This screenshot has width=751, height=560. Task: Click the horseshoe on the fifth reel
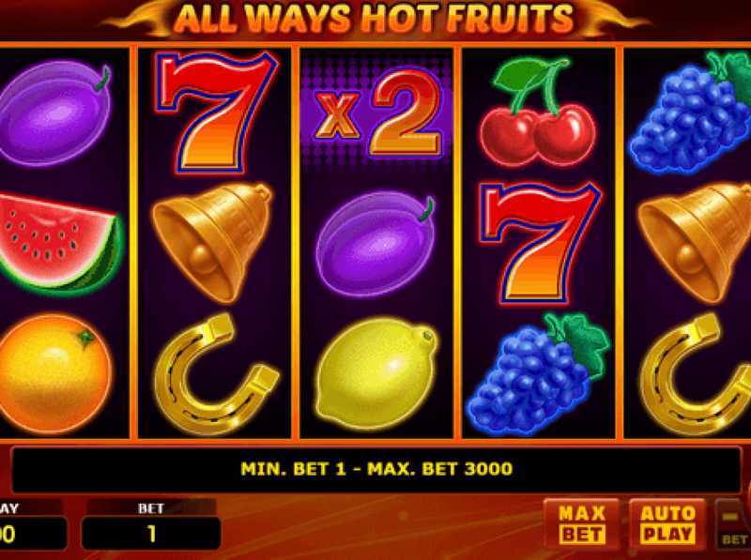pos(696,374)
